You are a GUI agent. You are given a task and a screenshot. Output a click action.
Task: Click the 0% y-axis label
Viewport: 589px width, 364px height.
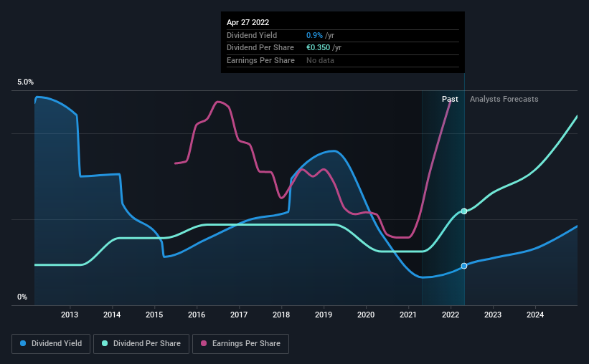pyautogui.click(x=22, y=297)
